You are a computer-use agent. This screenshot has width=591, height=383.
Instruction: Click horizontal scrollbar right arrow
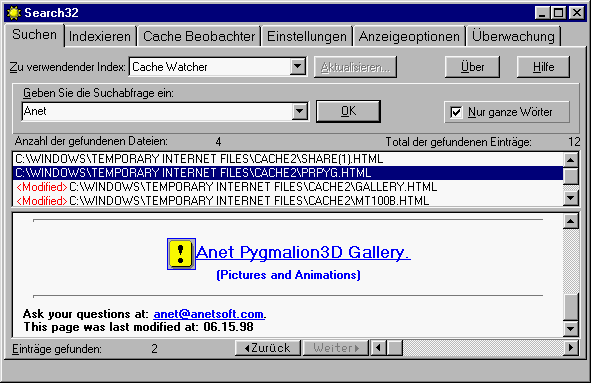click(x=571, y=348)
